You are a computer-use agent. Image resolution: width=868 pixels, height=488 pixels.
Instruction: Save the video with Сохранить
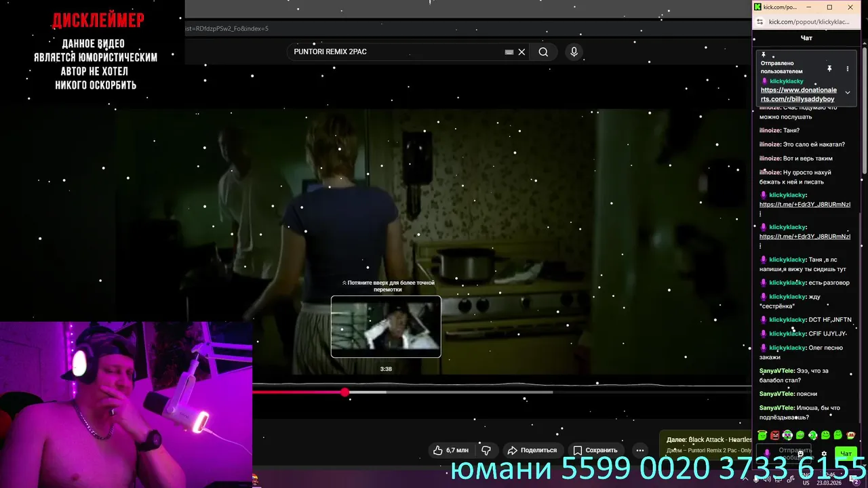[x=595, y=450]
